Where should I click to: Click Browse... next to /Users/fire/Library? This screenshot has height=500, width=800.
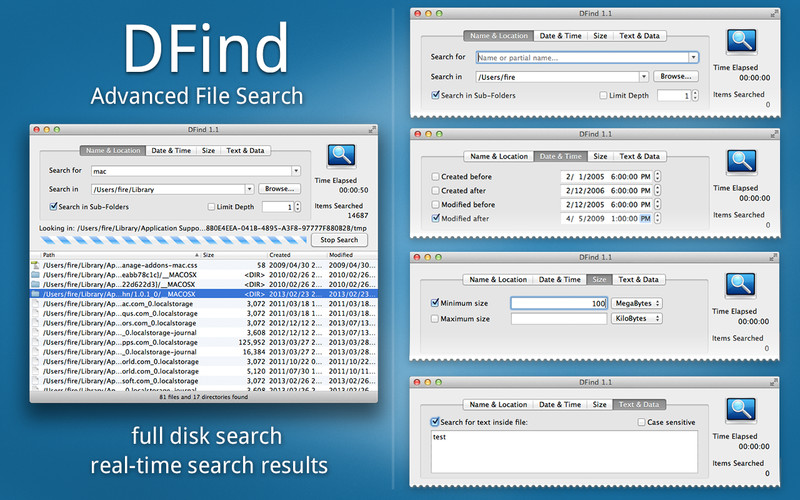tap(279, 189)
